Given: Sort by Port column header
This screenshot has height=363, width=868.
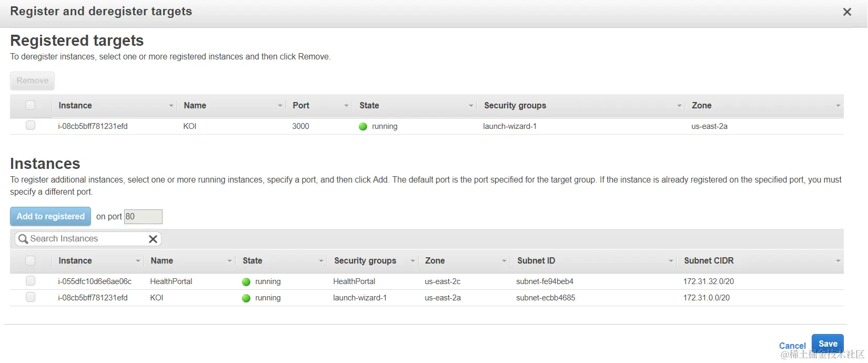Looking at the screenshot, I should (x=301, y=105).
